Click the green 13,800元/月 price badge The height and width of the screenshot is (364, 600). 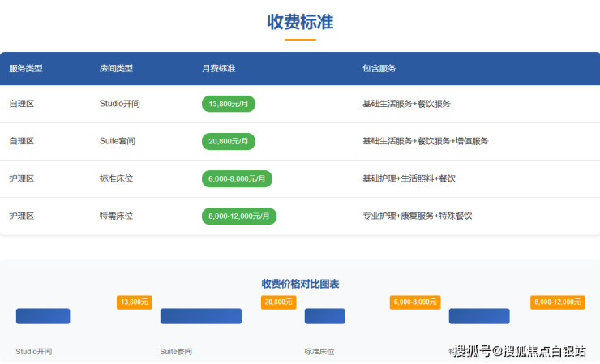point(228,104)
